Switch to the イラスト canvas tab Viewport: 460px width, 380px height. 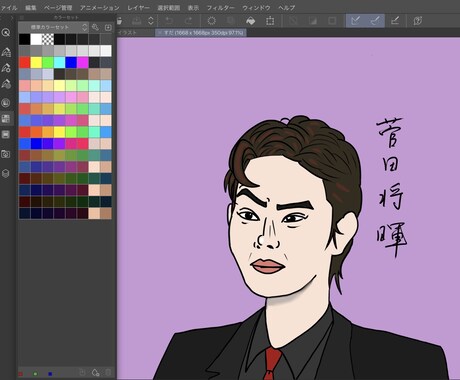click(128, 33)
